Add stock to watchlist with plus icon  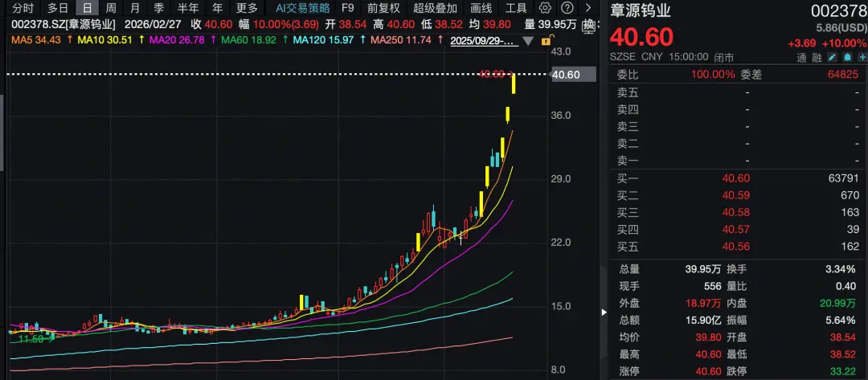pos(859,58)
